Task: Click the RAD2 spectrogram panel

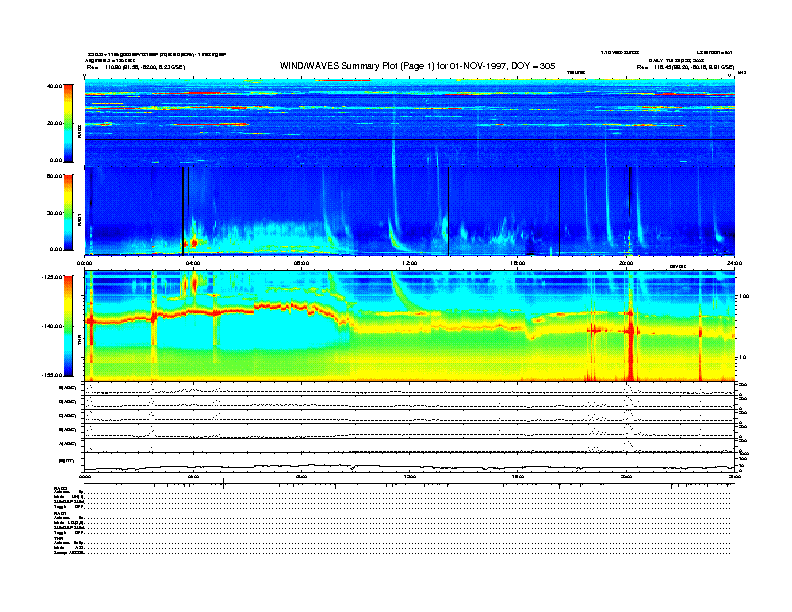Action: [x=410, y=122]
